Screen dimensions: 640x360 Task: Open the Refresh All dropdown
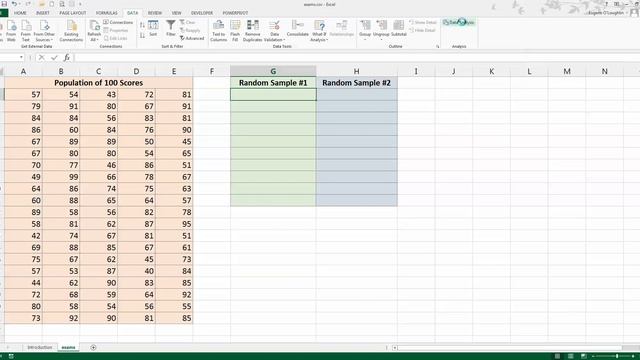pos(94,31)
